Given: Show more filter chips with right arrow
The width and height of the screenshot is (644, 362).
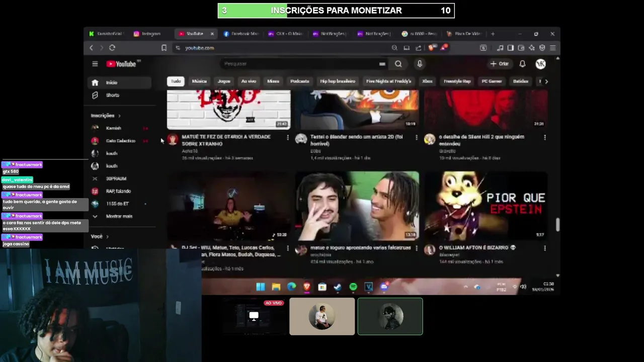Looking at the screenshot, I should 546,81.
